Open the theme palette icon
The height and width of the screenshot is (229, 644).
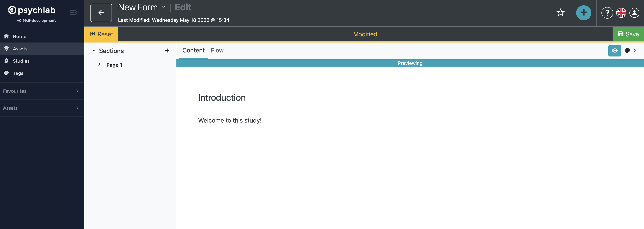tap(628, 51)
